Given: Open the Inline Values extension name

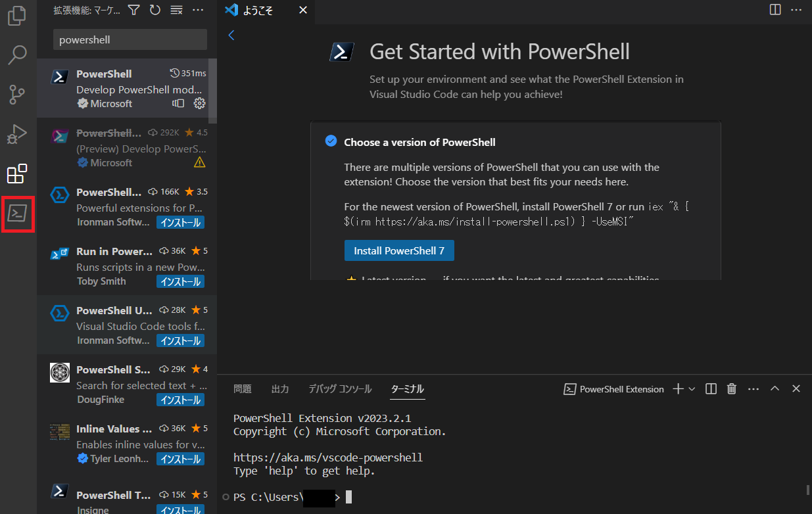Looking at the screenshot, I should (114, 429).
